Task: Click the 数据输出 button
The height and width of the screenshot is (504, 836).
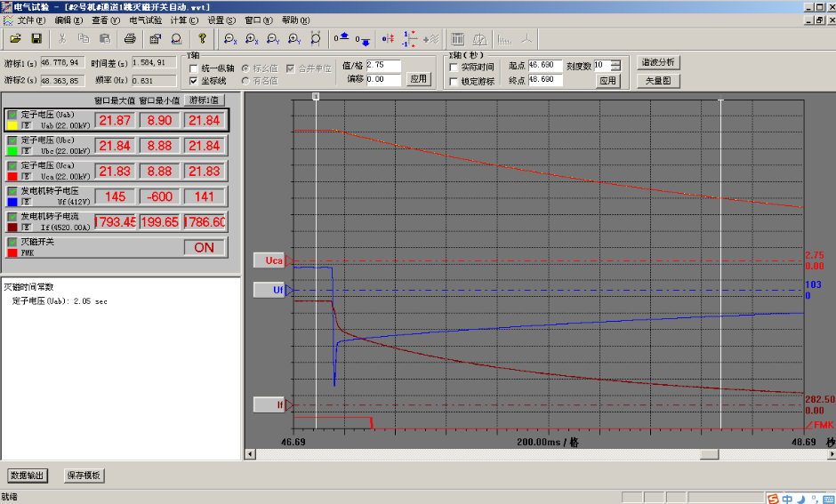Action: 27,476
